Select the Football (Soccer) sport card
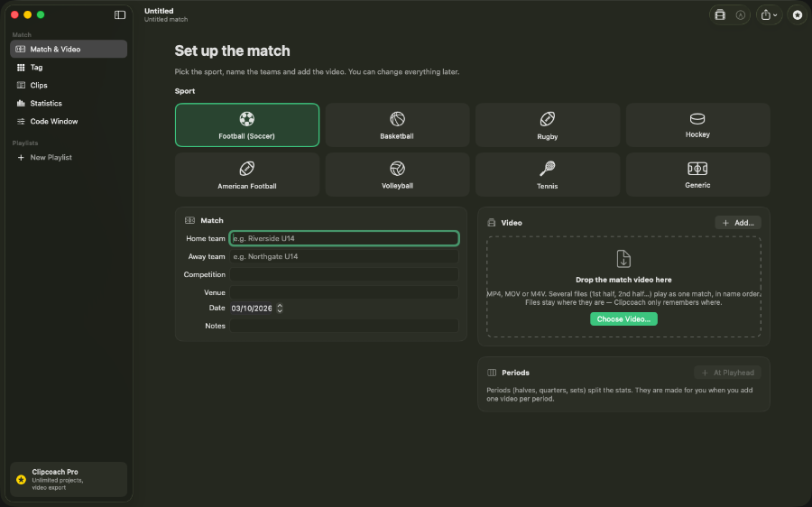The width and height of the screenshot is (812, 507). pos(247,124)
